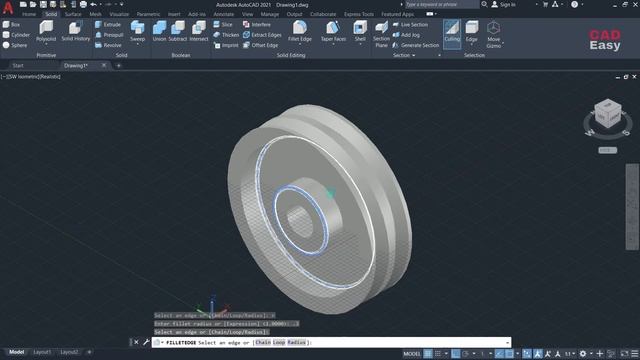Switch to the Start file tab
Image resolution: width=640 pixels, height=360 pixels.
(18, 65)
